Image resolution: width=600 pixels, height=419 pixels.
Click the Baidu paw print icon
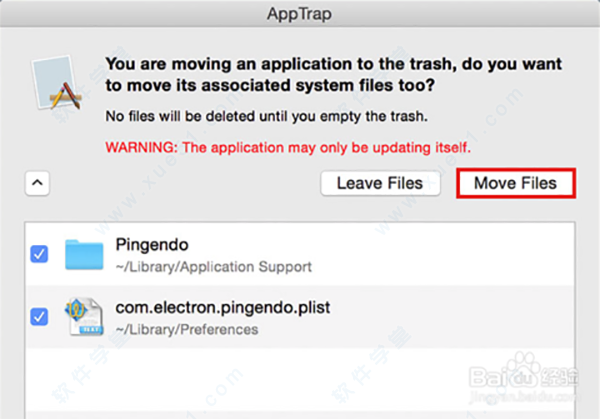click(523, 369)
